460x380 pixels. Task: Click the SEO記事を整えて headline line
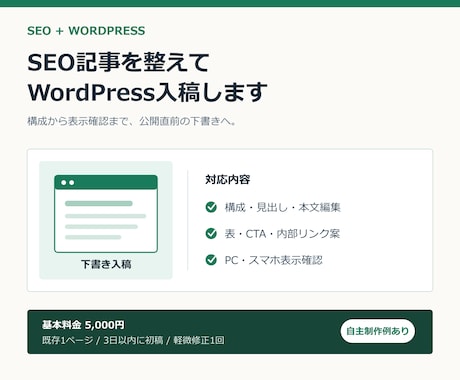[118, 62]
